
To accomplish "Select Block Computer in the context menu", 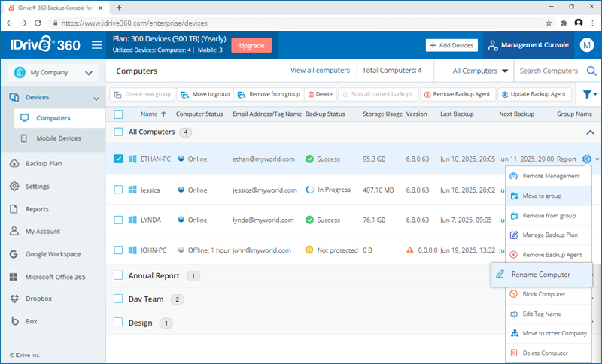I will 543,294.
